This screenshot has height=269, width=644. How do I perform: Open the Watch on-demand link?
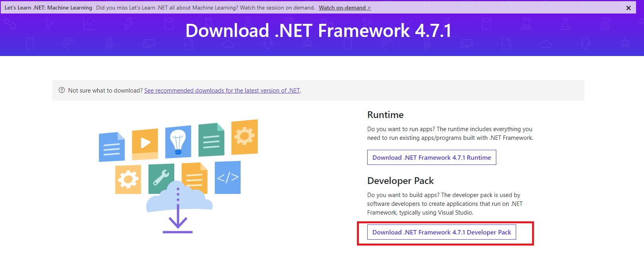click(345, 8)
